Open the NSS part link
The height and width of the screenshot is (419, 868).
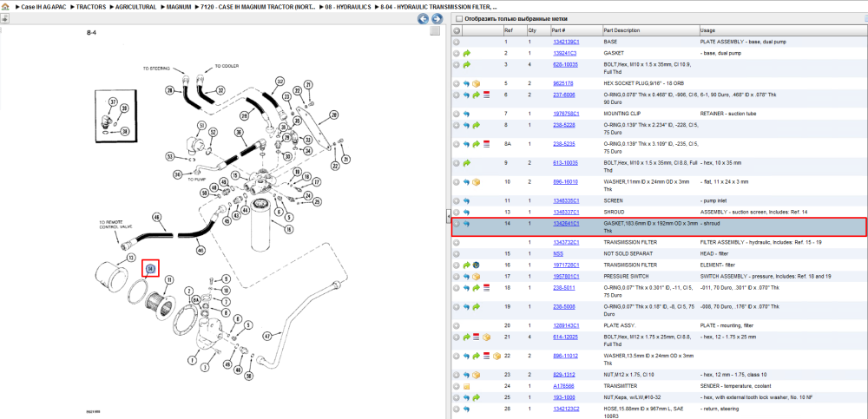point(558,253)
